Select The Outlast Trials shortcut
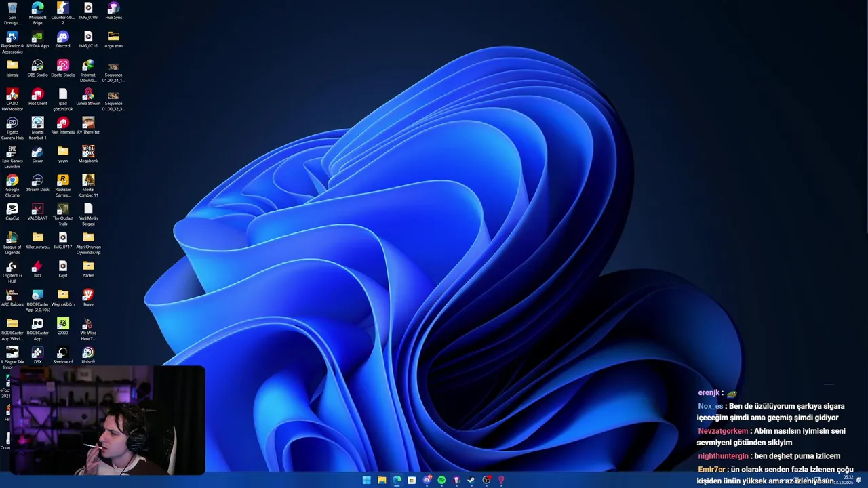Viewport: 868px width, 488px height. (x=62, y=214)
